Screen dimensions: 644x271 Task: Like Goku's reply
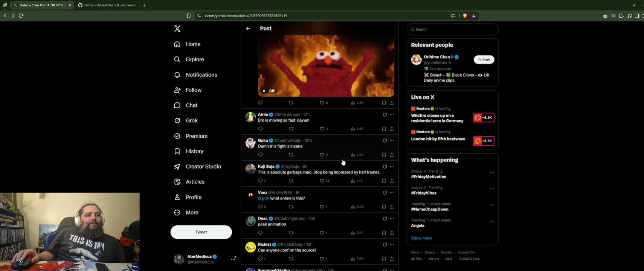pos(322,155)
